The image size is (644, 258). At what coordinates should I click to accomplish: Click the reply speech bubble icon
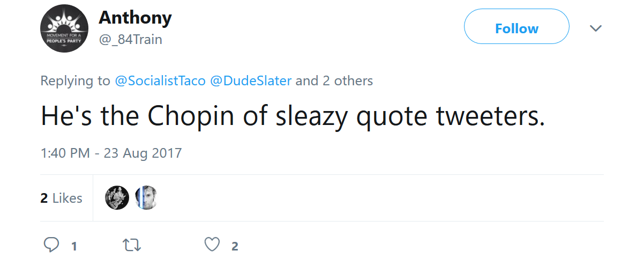point(51,245)
